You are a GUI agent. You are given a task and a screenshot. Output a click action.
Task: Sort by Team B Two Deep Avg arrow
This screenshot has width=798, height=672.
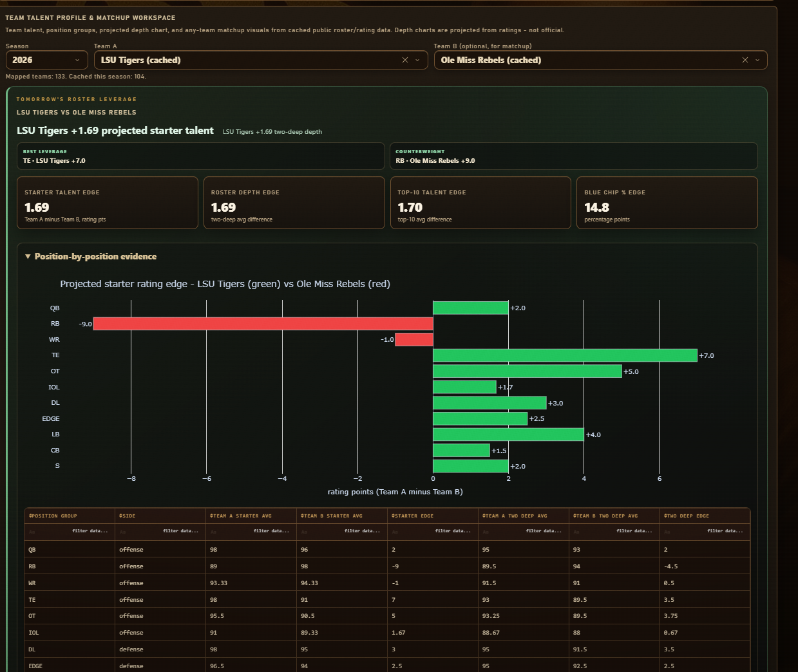pos(575,516)
